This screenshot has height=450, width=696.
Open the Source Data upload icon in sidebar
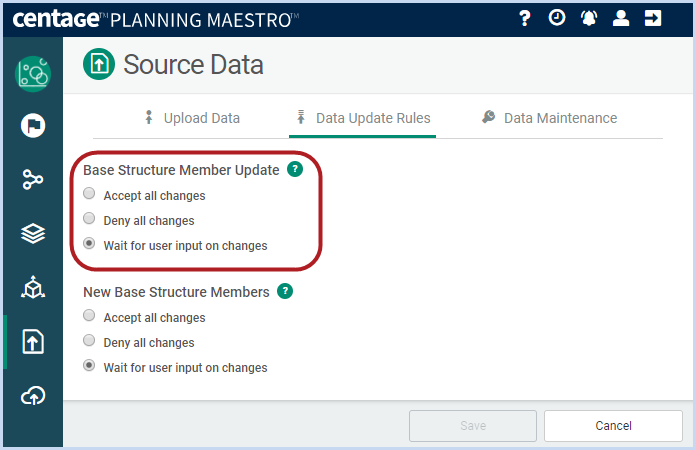[x=33, y=341]
